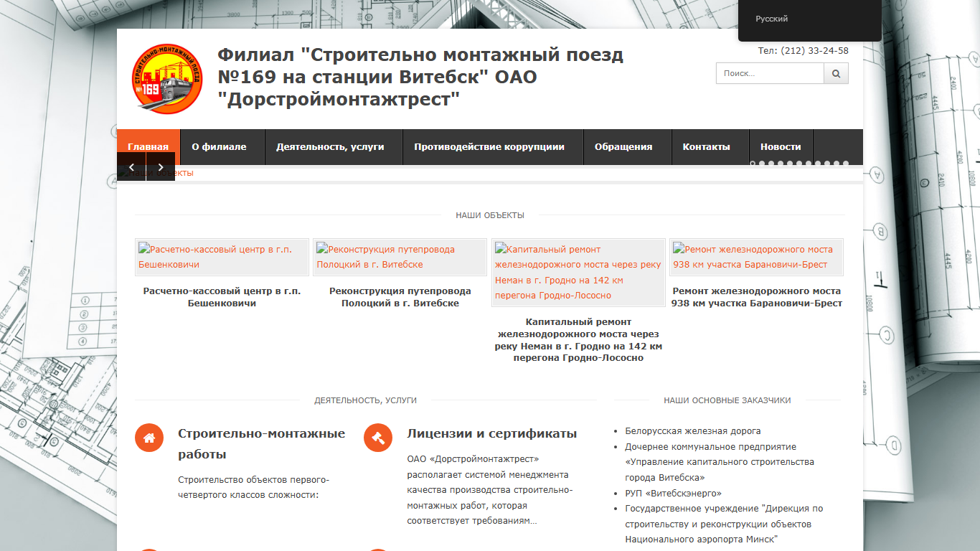The height and width of the screenshot is (551, 980).
Task: Open the Новости menu item
Action: 781,147
